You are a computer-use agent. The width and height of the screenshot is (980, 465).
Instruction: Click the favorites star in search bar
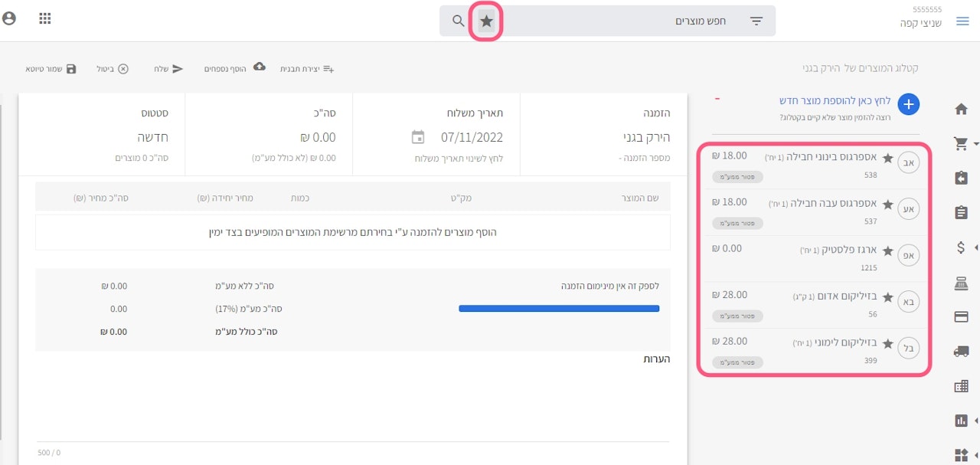tap(487, 21)
